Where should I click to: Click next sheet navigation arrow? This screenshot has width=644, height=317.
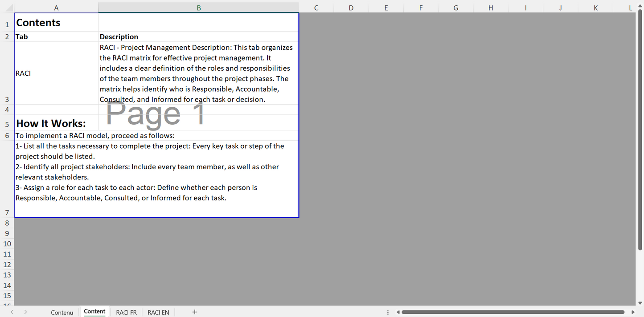25,312
